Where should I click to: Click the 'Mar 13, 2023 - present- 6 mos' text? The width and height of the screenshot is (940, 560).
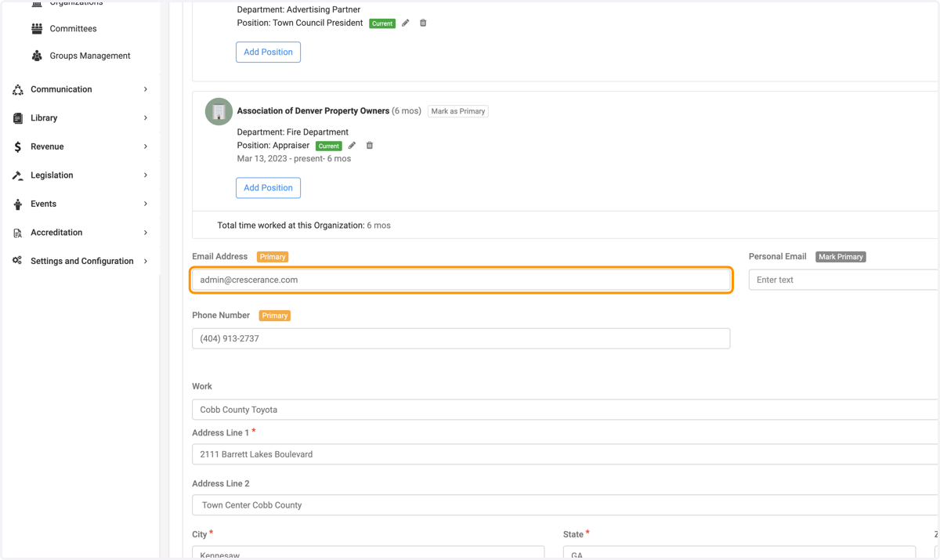click(x=294, y=159)
